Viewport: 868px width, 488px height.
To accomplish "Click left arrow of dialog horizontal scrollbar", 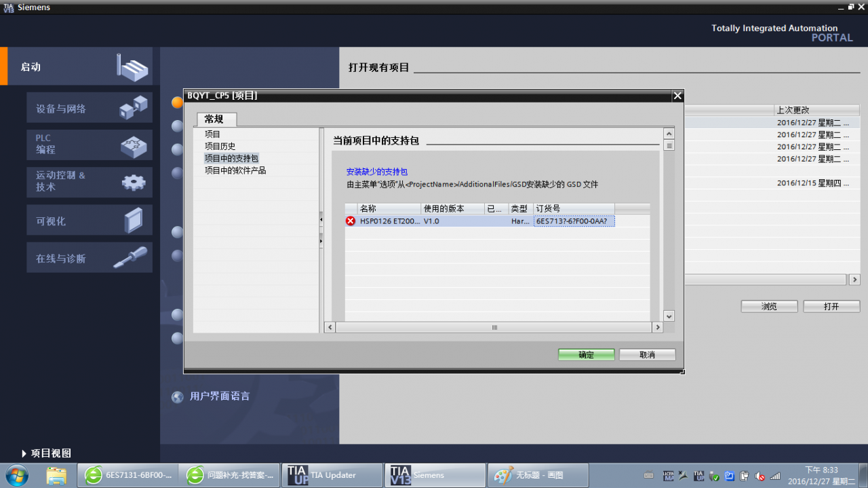I will click(330, 327).
